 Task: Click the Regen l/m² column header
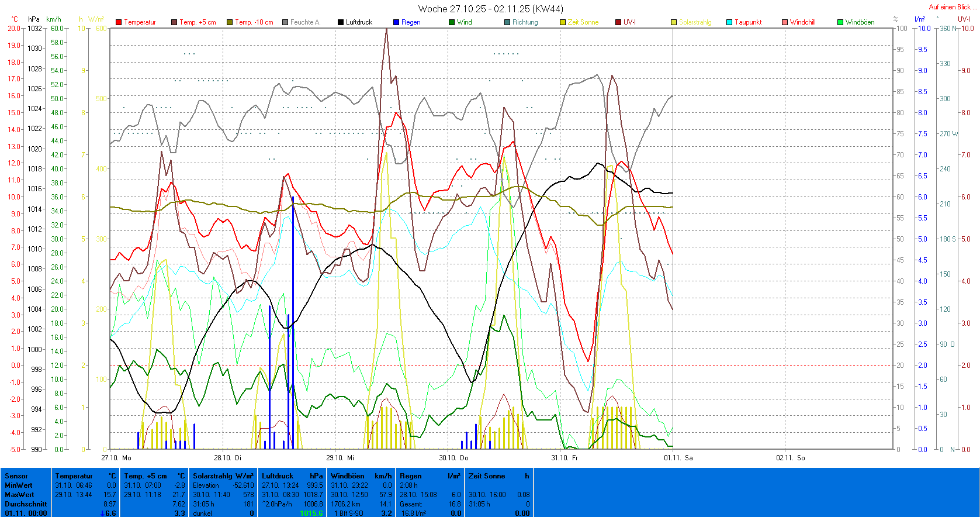pyautogui.click(x=430, y=476)
